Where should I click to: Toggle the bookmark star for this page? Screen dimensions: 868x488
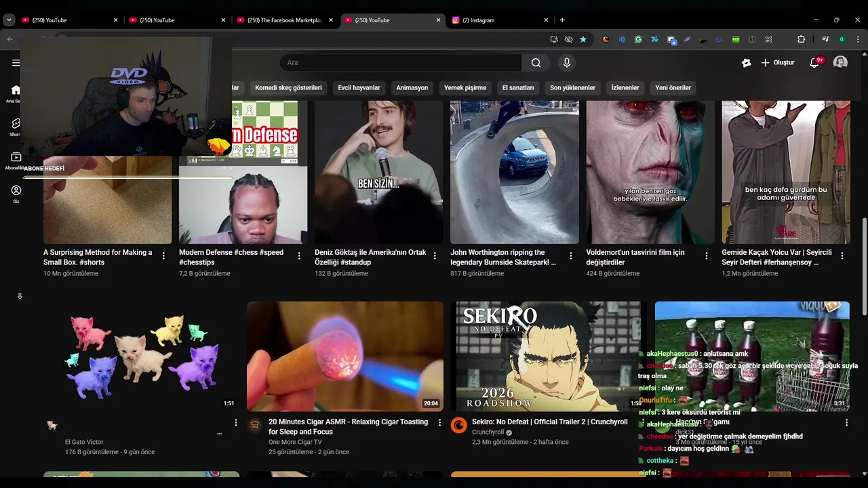(583, 39)
